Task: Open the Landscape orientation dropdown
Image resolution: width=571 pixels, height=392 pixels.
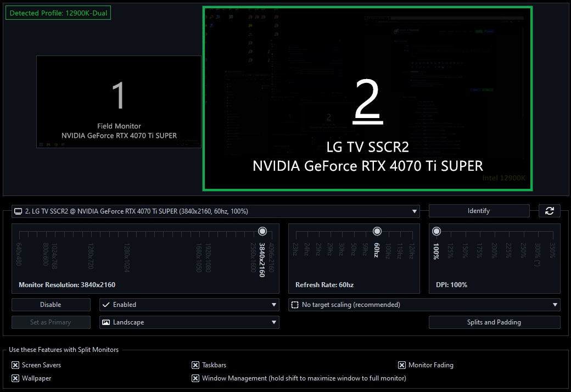Action: pos(274,322)
